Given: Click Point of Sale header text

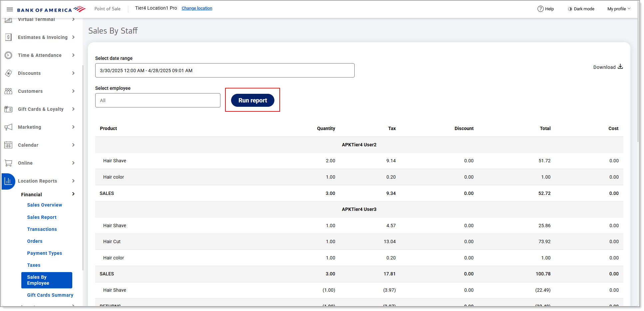Looking at the screenshot, I should [x=108, y=9].
